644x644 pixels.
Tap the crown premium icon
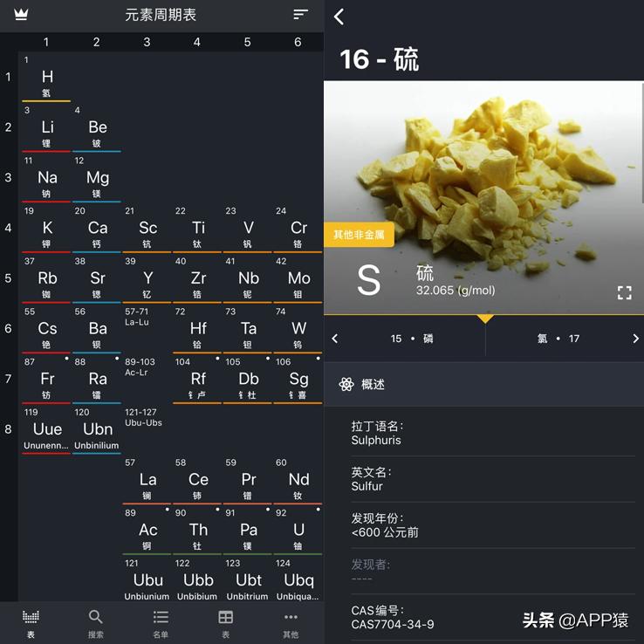(x=21, y=14)
